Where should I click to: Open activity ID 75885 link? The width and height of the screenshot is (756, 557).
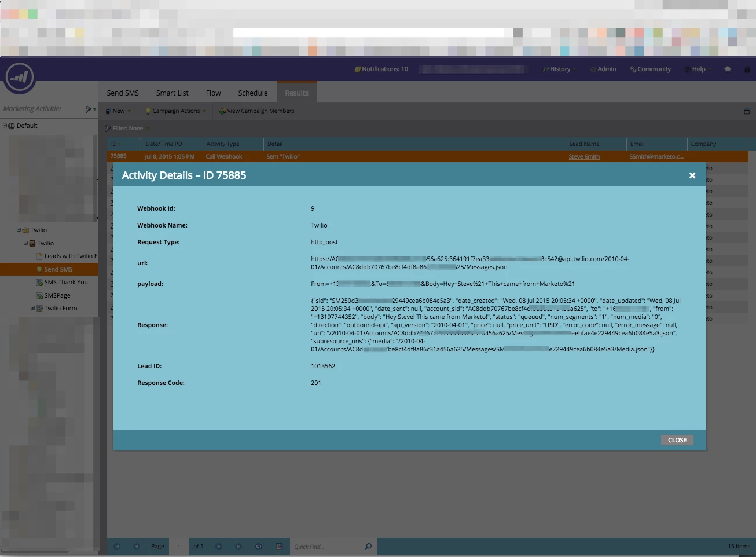pyautogui.click(x=118, y=156)
